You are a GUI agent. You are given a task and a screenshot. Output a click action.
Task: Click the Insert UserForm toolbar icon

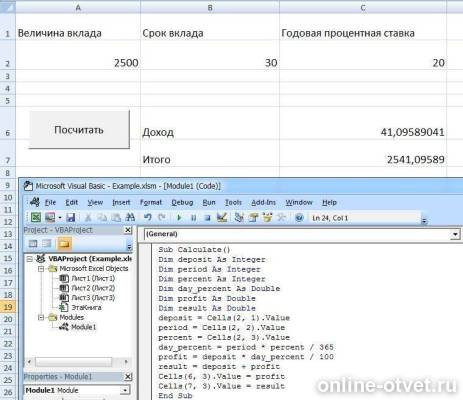click(50, 218)
